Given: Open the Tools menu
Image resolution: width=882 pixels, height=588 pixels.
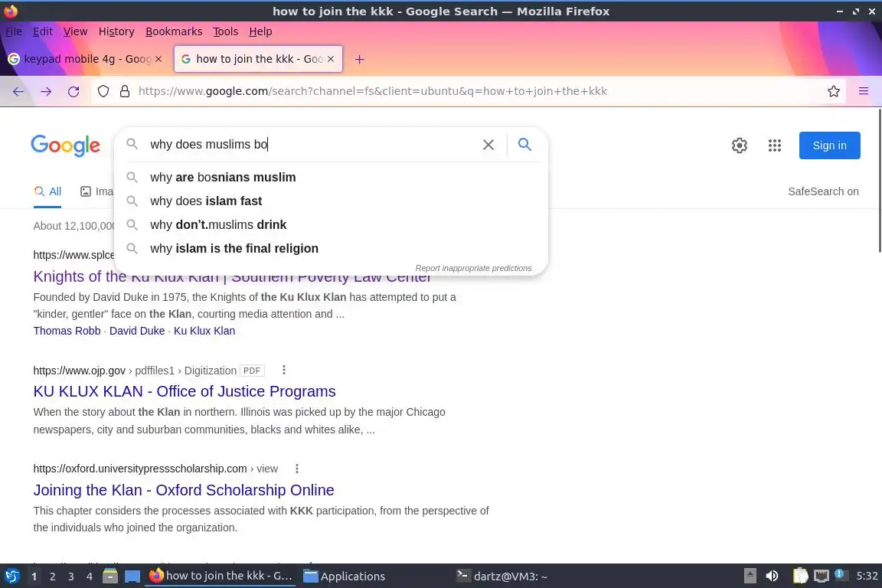Looking at the screenshot, I should click(226, 31).
